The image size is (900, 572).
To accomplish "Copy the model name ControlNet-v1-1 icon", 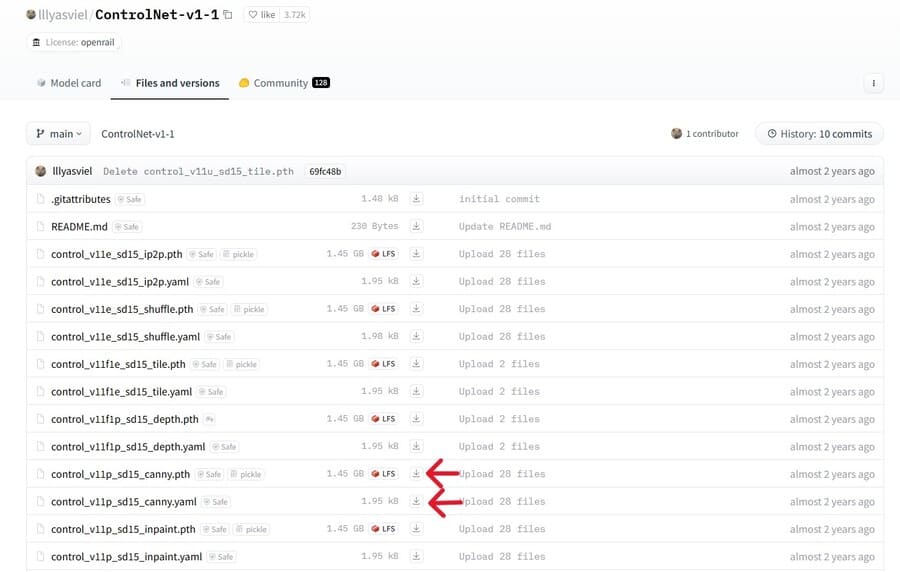I will 228,15.
